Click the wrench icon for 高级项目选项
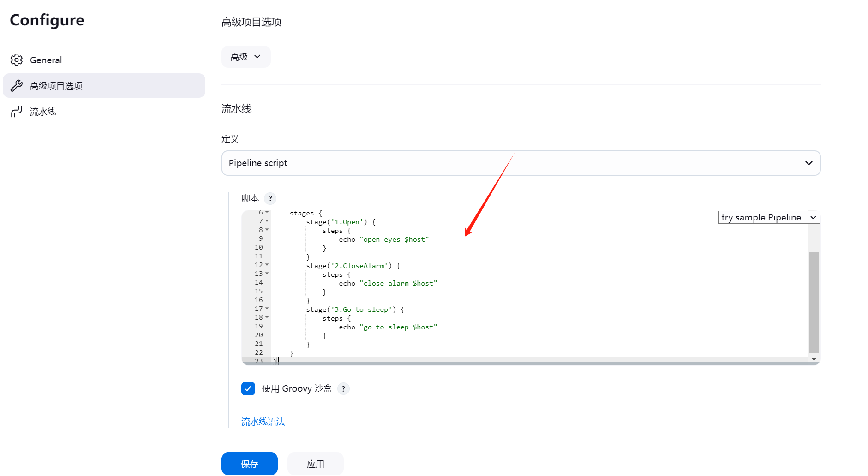868x476 pixels. click(17, 86)
